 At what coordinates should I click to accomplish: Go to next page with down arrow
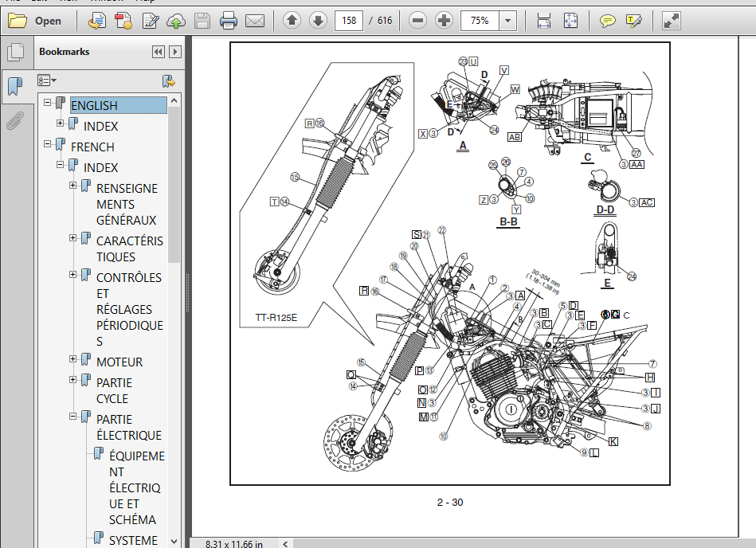point(318,21)
